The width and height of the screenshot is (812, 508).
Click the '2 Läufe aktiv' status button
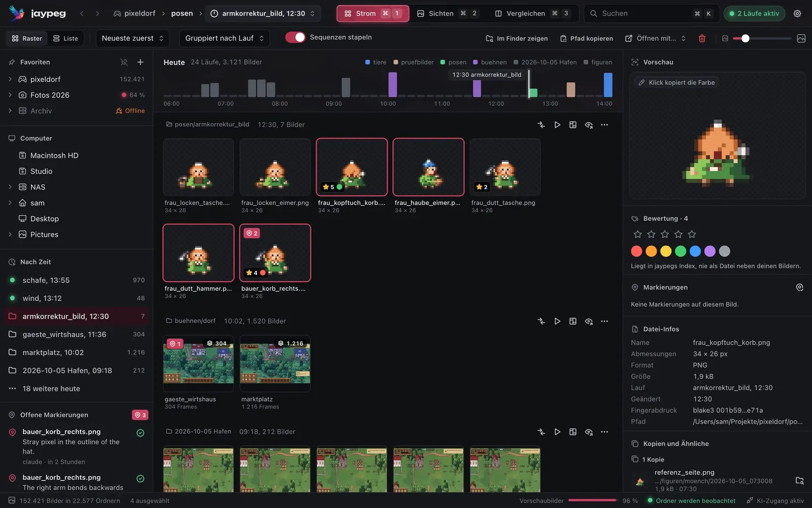coord(754,14)
